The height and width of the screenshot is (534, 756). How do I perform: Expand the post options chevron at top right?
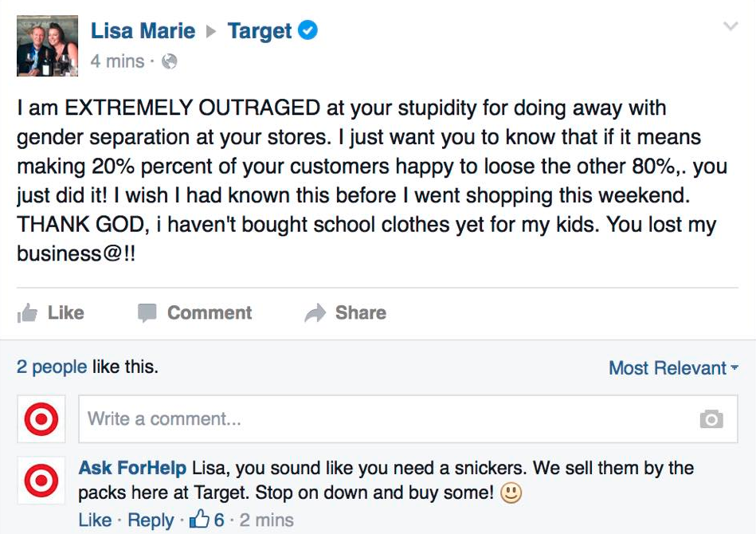(x=730, y=27)
